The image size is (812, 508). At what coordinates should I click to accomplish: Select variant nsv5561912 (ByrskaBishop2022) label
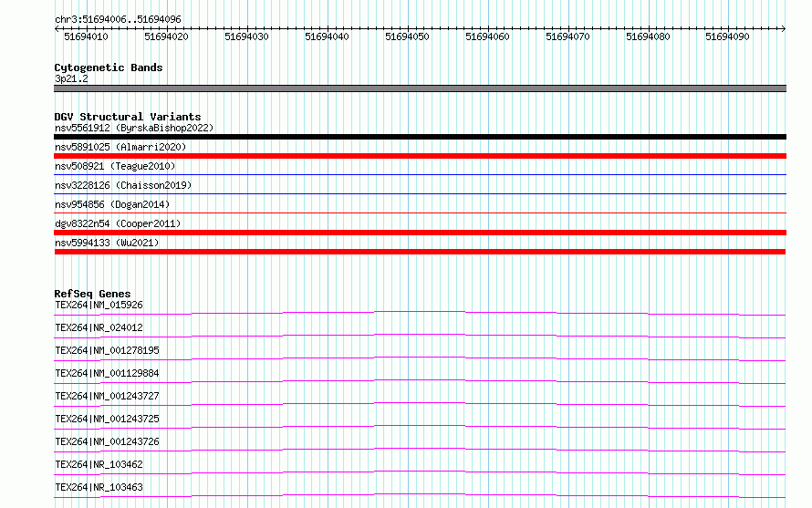point(134,128)
